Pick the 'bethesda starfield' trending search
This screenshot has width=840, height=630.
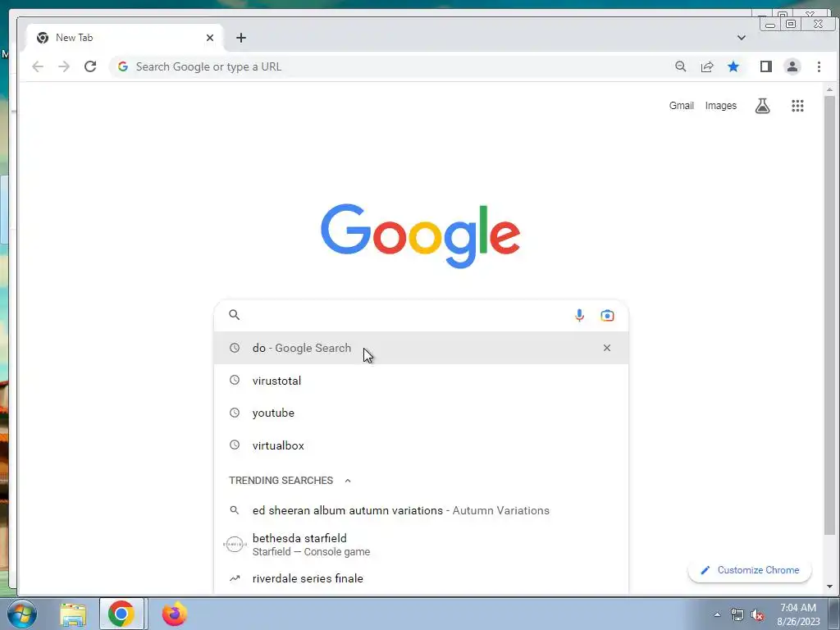coord(421,545)
